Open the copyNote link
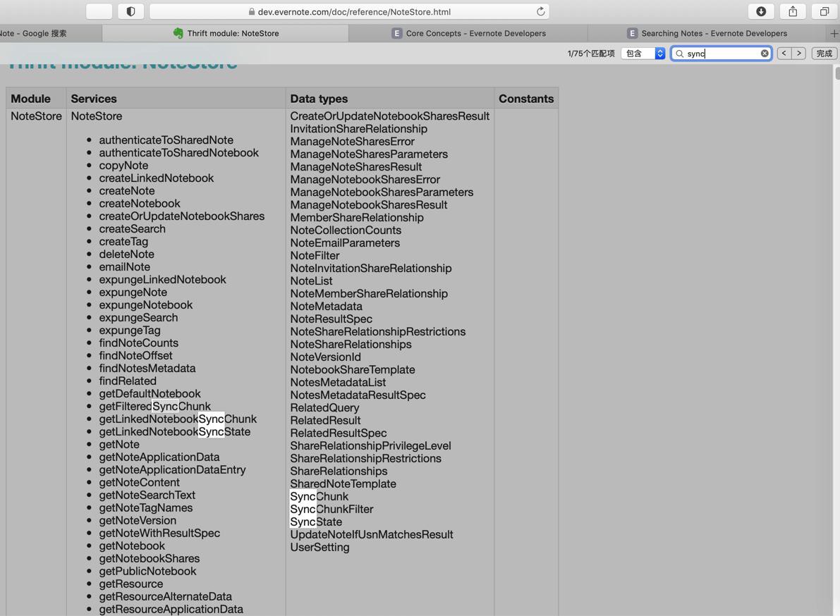The height and width of the screenshot is (616, 840). point(123,166)
